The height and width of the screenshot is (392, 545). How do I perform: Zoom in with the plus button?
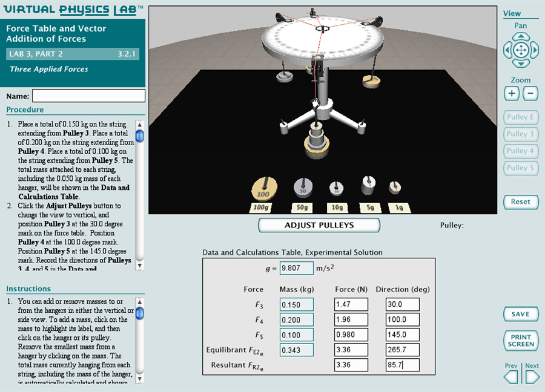[x=512, y=93]
